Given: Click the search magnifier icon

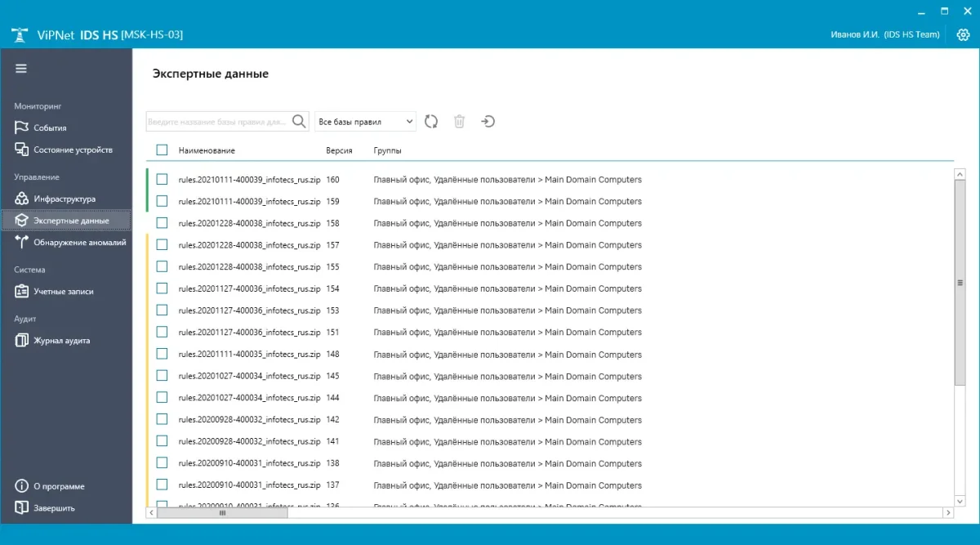Looking at the screenshot, I should [x=300, y=121].
